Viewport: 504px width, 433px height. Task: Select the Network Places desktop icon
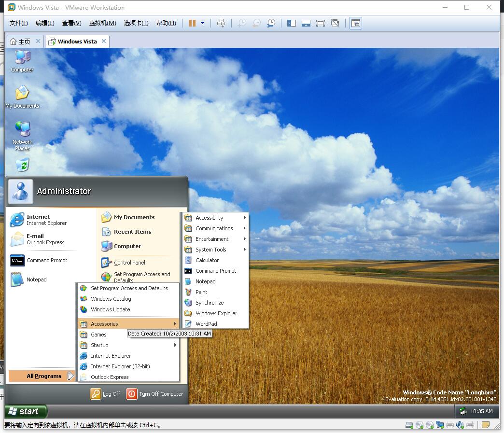coord(22,136)
